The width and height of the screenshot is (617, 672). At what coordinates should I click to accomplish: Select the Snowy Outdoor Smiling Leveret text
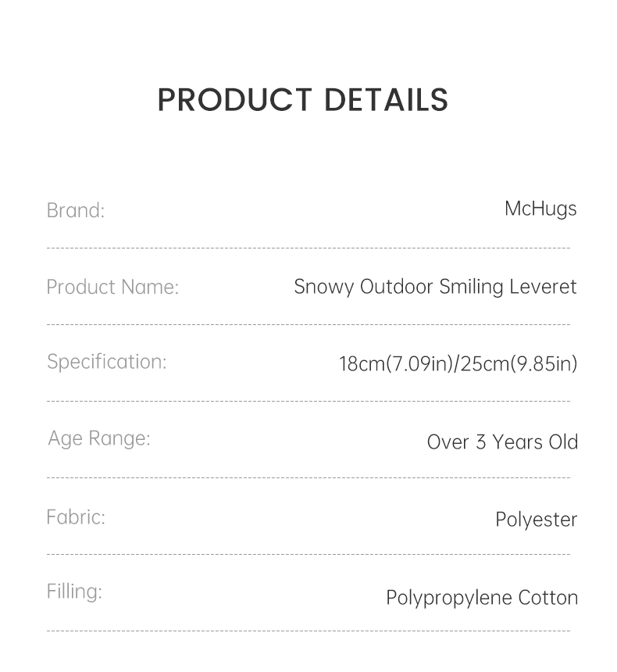435,287
